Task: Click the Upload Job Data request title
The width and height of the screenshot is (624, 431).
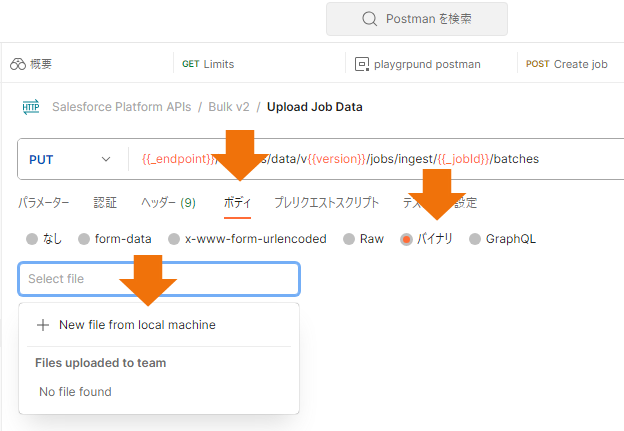Action: tap(315, 107)
